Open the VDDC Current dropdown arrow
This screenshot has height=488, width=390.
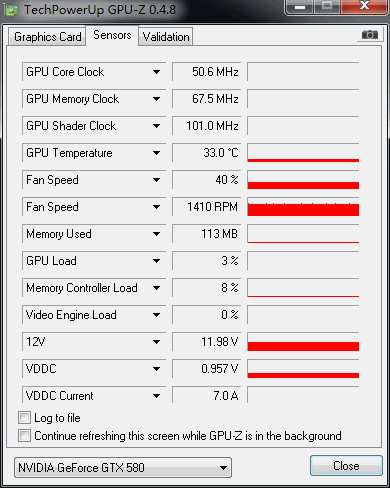pos(156,396)
